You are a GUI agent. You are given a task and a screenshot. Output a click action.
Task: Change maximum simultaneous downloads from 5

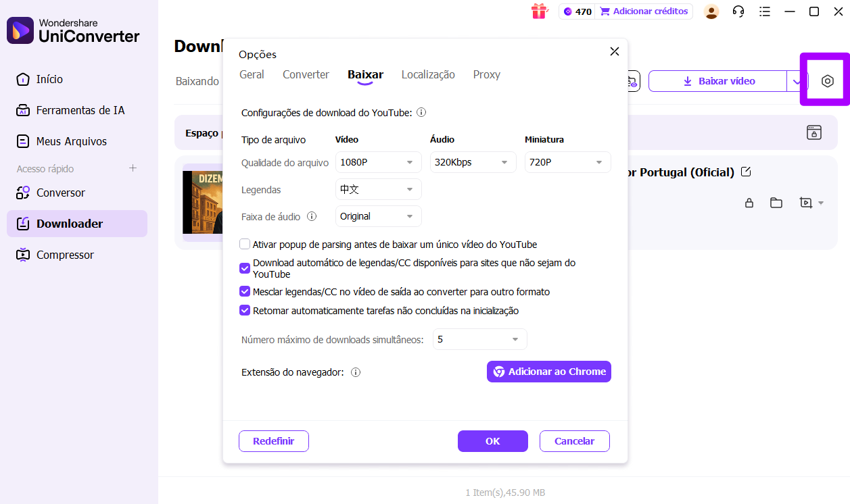coord(479,338)
